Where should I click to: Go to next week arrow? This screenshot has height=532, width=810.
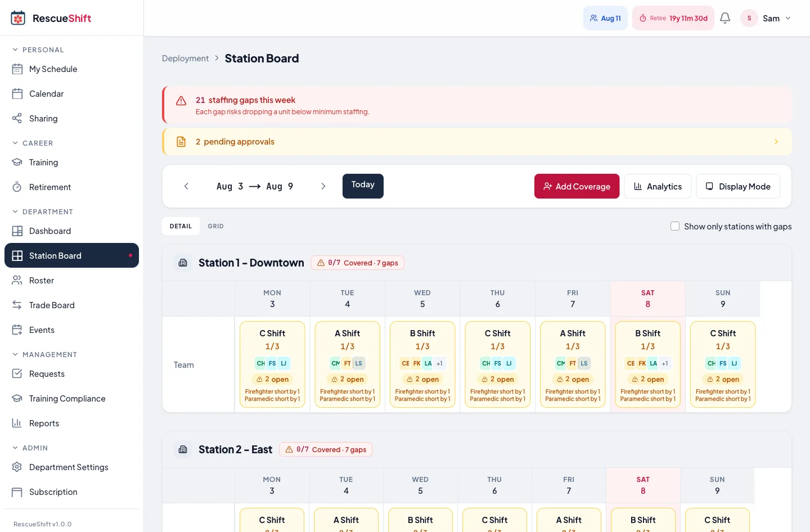(x=323, y=186)
